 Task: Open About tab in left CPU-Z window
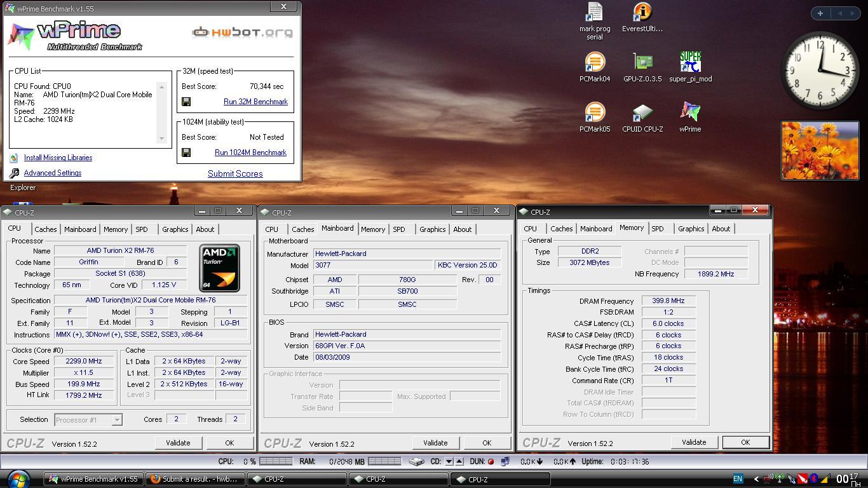pyautogui.click(x=205, y=229)
